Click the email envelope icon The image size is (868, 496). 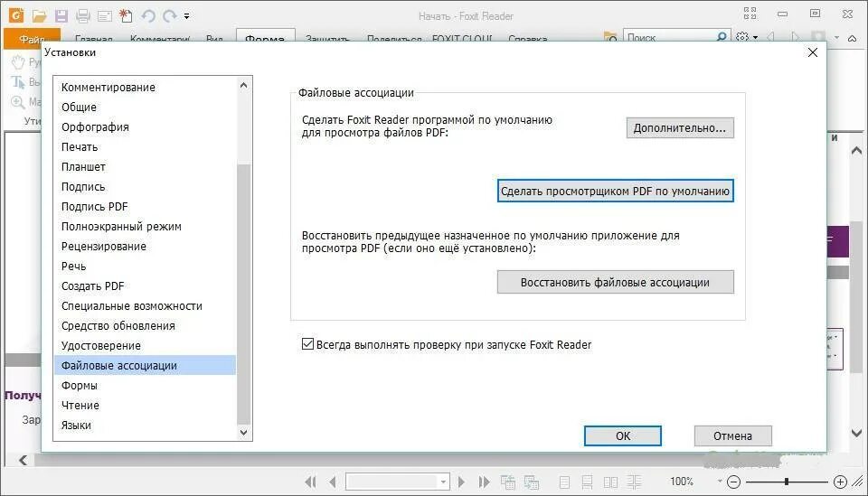pos(105,16)
